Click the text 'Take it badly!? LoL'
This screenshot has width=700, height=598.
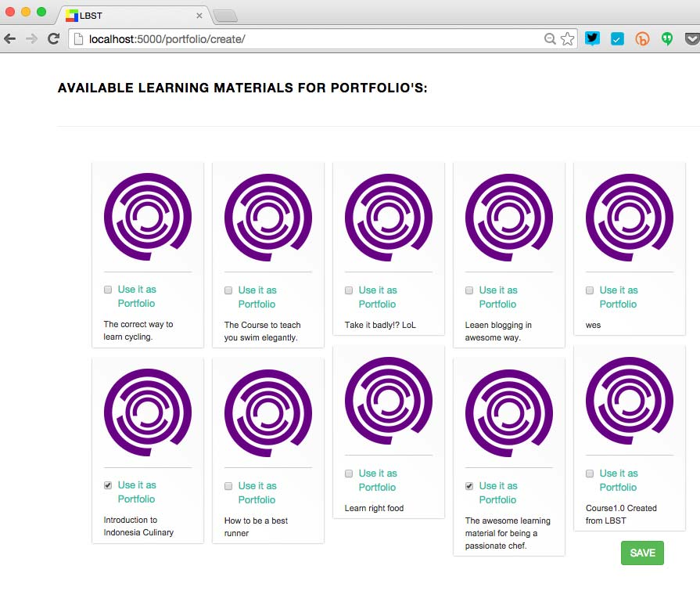(380, 326)
